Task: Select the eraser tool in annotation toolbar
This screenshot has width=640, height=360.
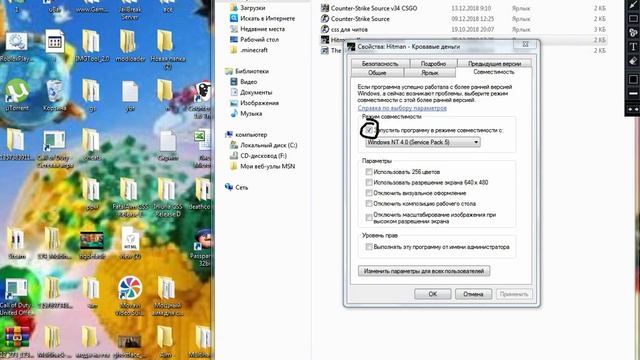Action: 633,61
